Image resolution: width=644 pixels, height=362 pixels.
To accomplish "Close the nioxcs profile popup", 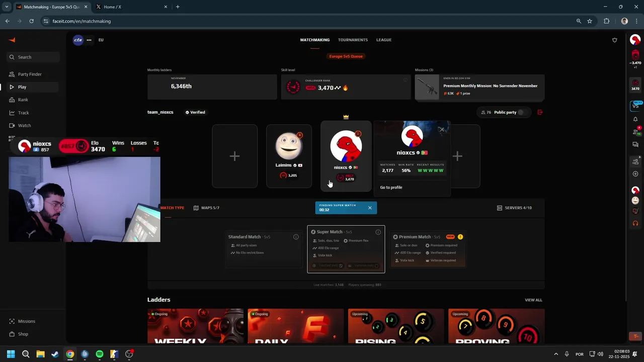I will click(x=442, y=130).
